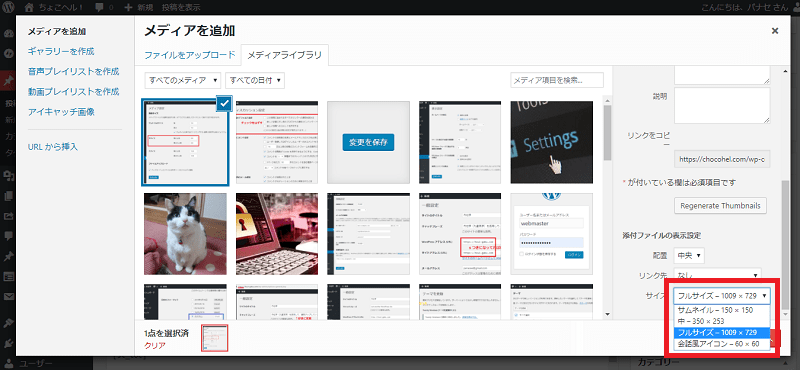The width and height of the screenshot is (800, 370).
Task: Select the black and white cat thumbnail
Action: point(185,234)
